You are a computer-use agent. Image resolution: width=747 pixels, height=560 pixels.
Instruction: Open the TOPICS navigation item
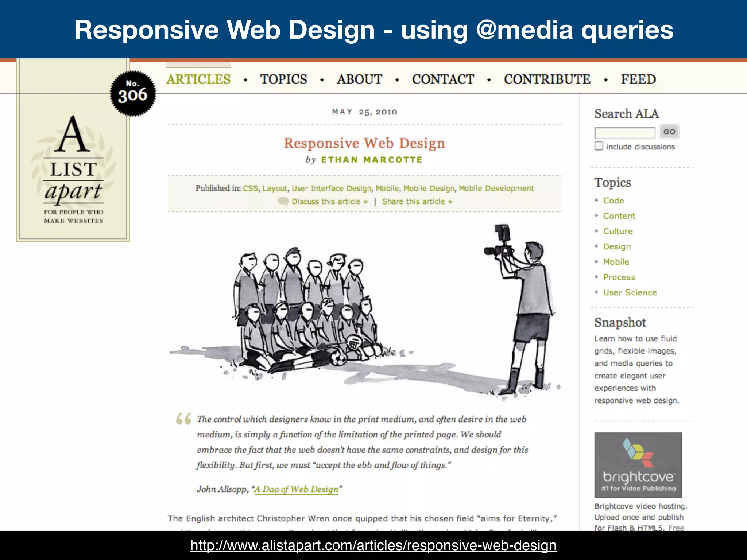(x=283, y=79)
